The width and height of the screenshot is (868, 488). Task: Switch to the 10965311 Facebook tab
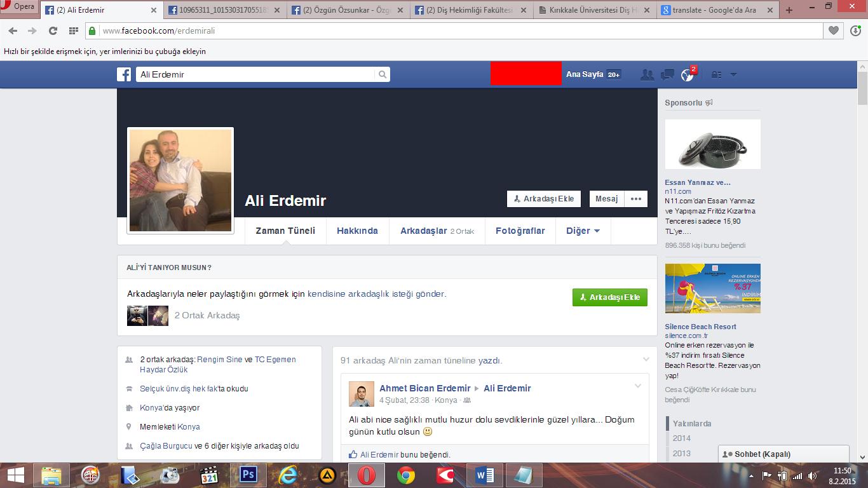pos(224,10)
